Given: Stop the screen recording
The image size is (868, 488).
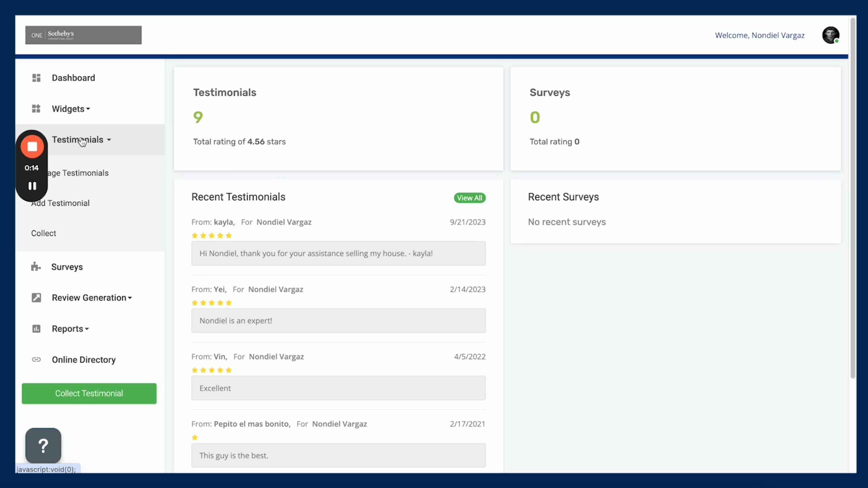Looking at the screenshot, I should coord(32,147).
